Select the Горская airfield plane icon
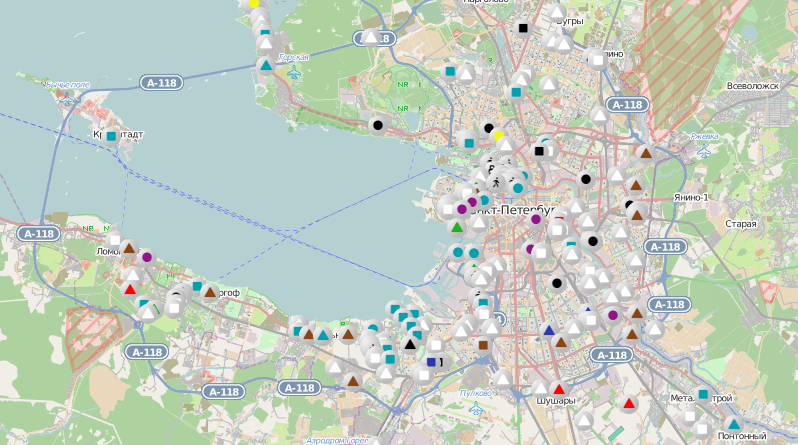Screen dimensions: 798x445 pos(294,72)
